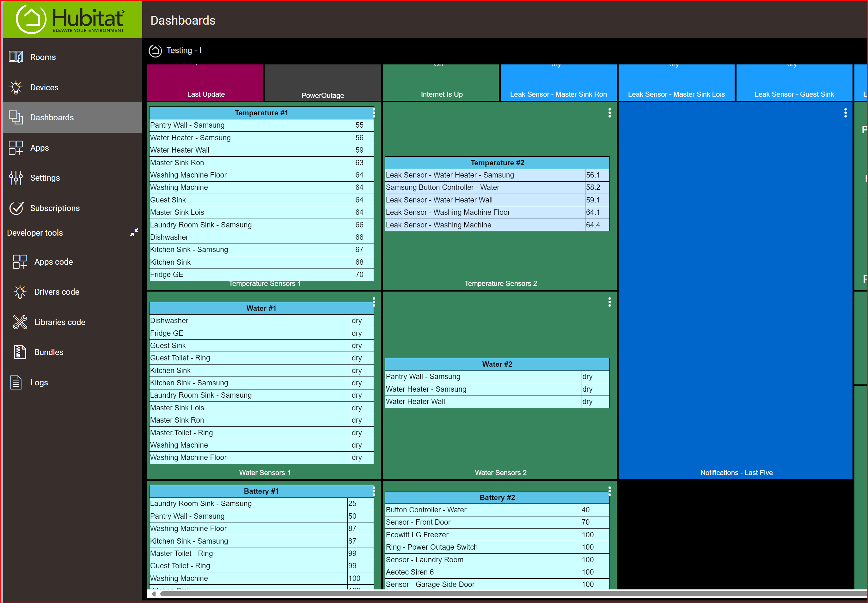Open Libraries code tools icon
This screenshot has height=603, width=868.
pos(19,322)
